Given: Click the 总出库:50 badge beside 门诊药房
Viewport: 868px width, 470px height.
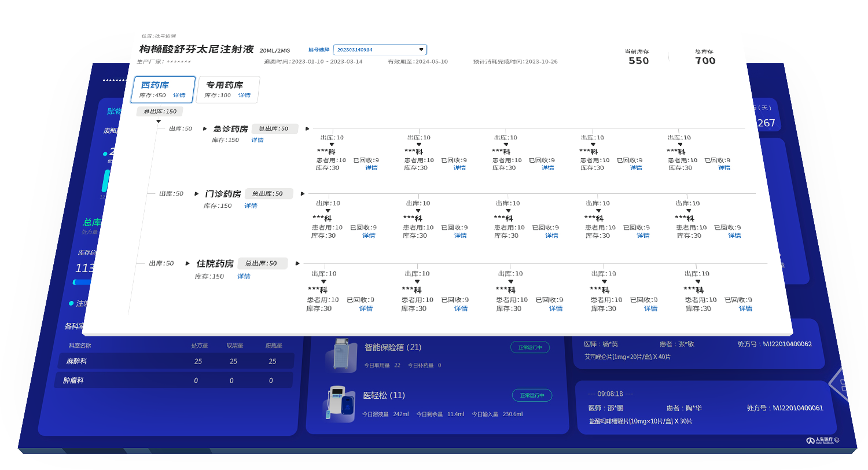Looking at the screenshot, I should pyautogui.click(x=269, y=194).
